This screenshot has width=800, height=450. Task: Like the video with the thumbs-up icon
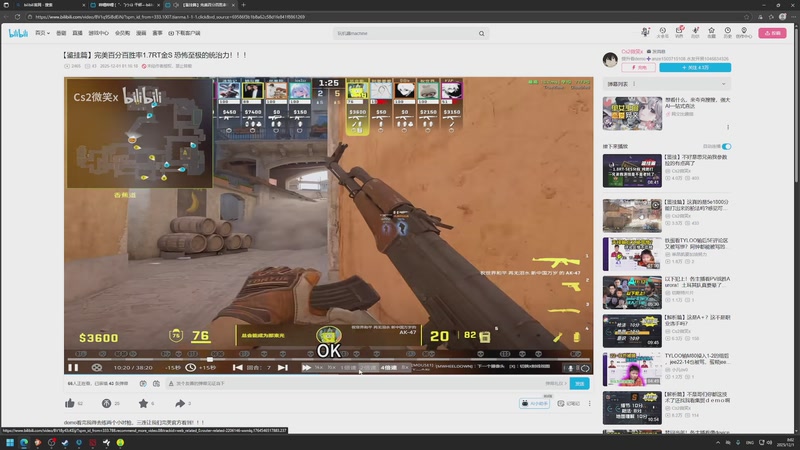point(70,403)
